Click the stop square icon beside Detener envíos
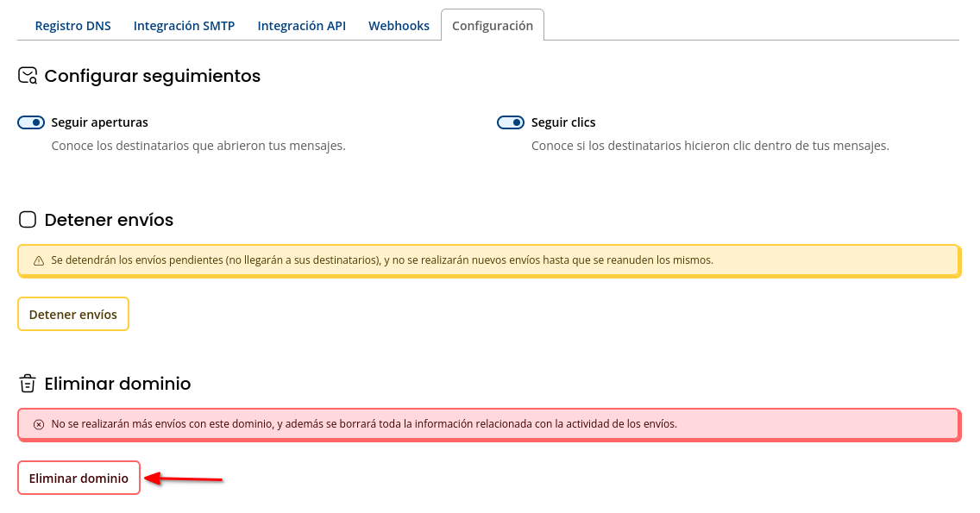The height and width of the screenshot is (513, 980). [28, 220]
